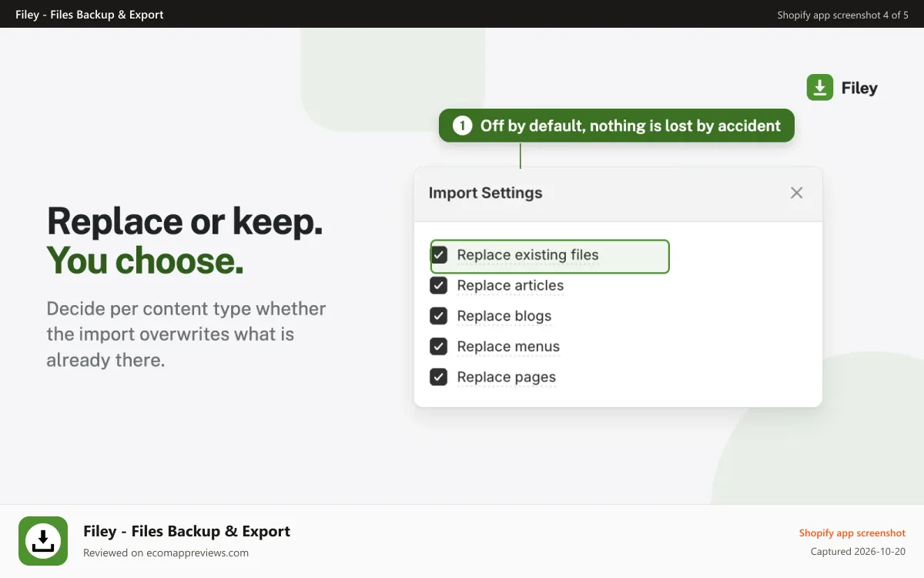The image size is (924, 578).
Task: Uncheck the Replace articles checkbox
Action: 439,286
